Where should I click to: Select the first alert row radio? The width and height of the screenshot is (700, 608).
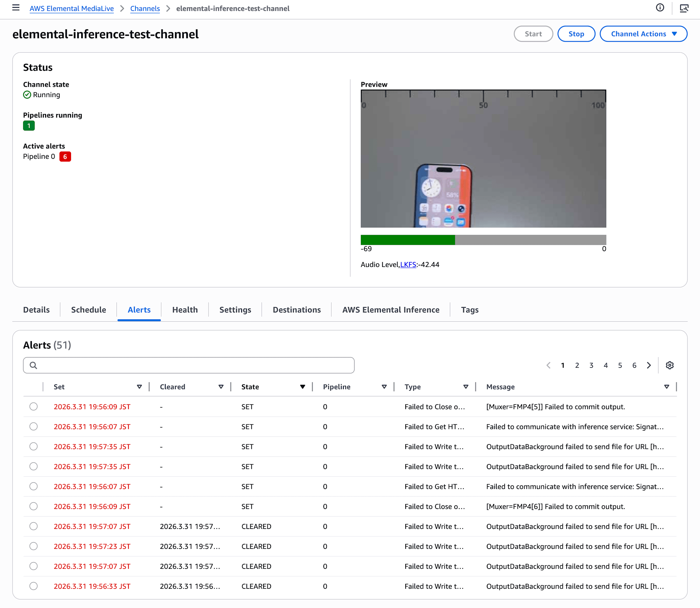34,406
